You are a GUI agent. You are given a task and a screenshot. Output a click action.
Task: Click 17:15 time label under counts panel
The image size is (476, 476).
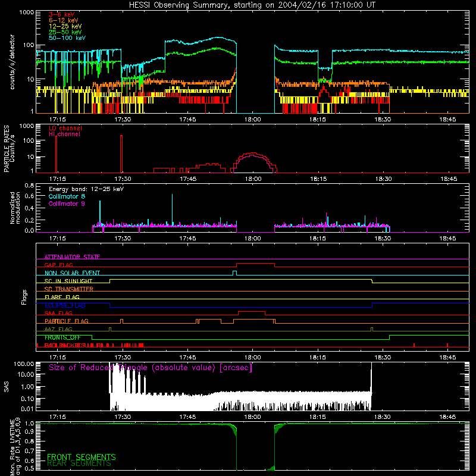pos(57,120)
